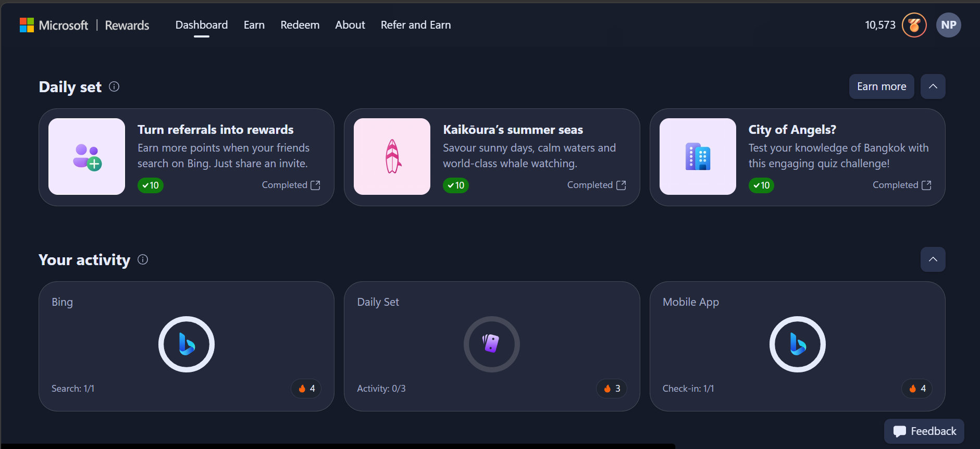980x449 pixels.
Task: Click the Bing card label
Action: pos(62,302)
